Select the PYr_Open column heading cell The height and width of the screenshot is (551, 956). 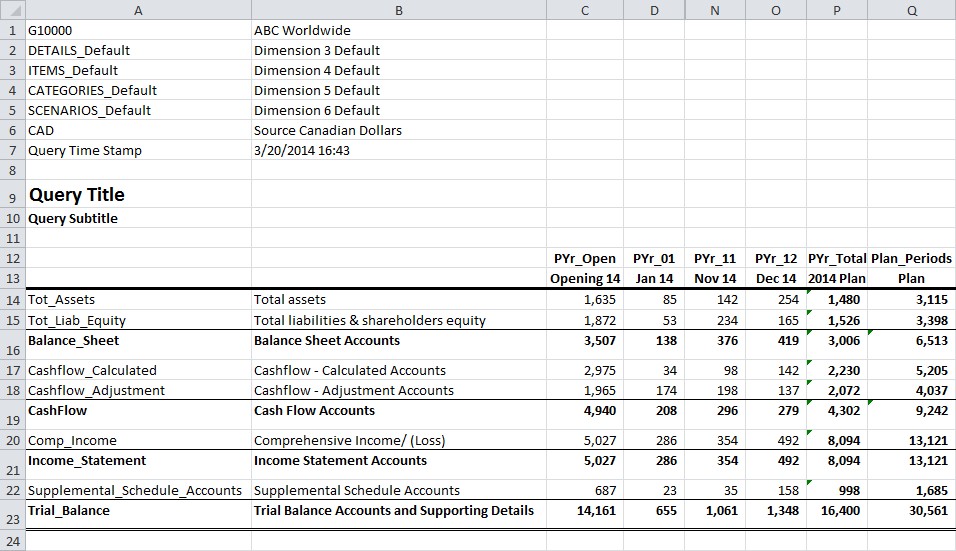(x=584, y=259)
